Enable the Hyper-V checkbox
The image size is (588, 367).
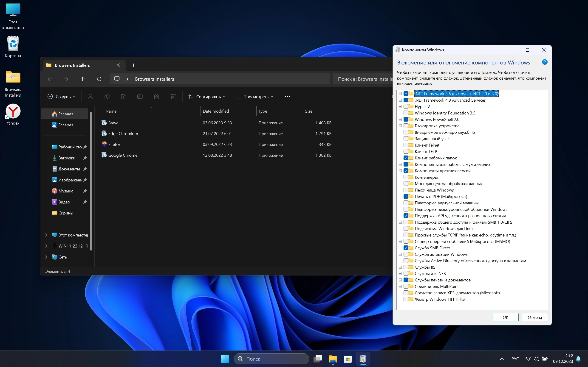406,107
